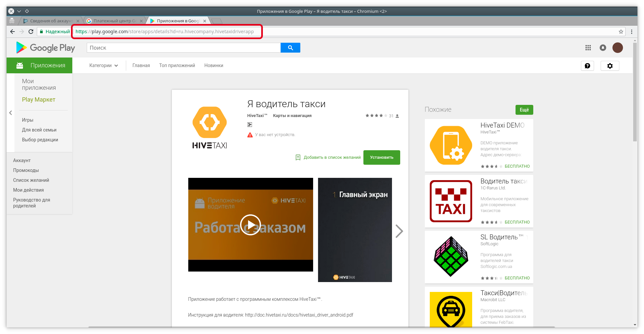The image size is (644, 334).
Task: Close the Платежный центр tab
Action: point(141,21)
